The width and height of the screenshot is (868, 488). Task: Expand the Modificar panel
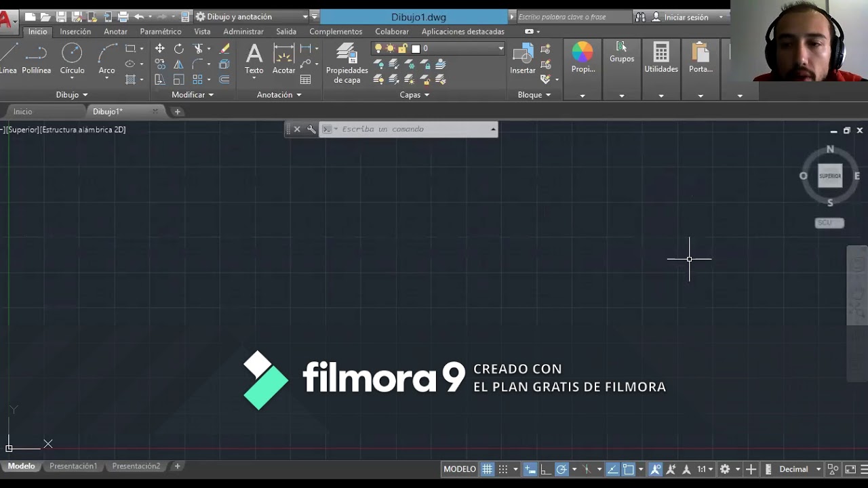193,95
